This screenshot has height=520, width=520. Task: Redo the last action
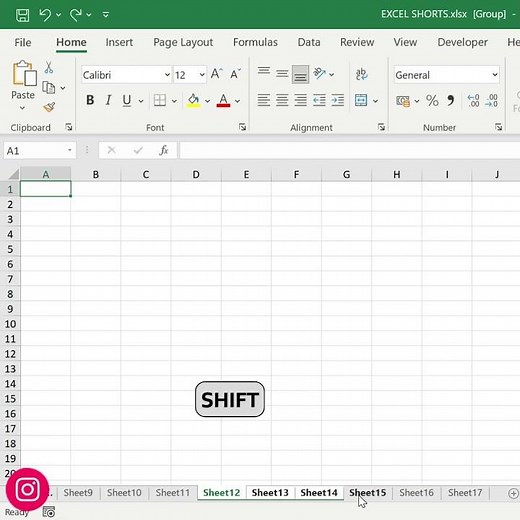(x=75, y=15)
